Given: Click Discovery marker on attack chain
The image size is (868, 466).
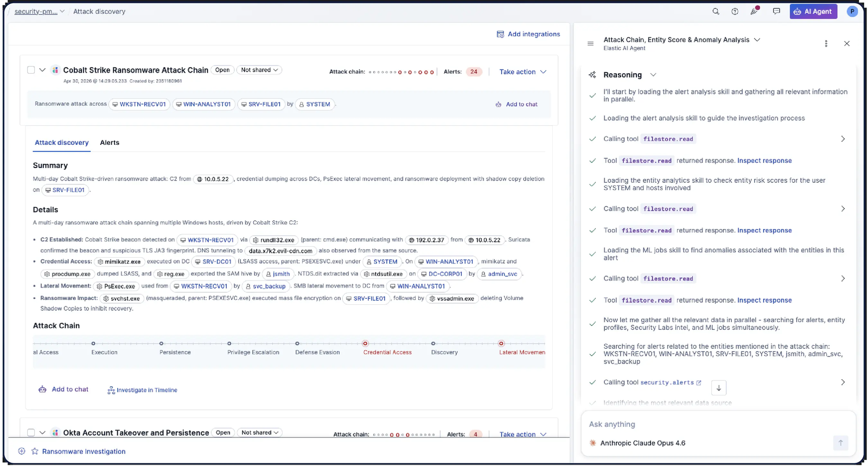Looking at the screenshot, I should click(433, 343).
